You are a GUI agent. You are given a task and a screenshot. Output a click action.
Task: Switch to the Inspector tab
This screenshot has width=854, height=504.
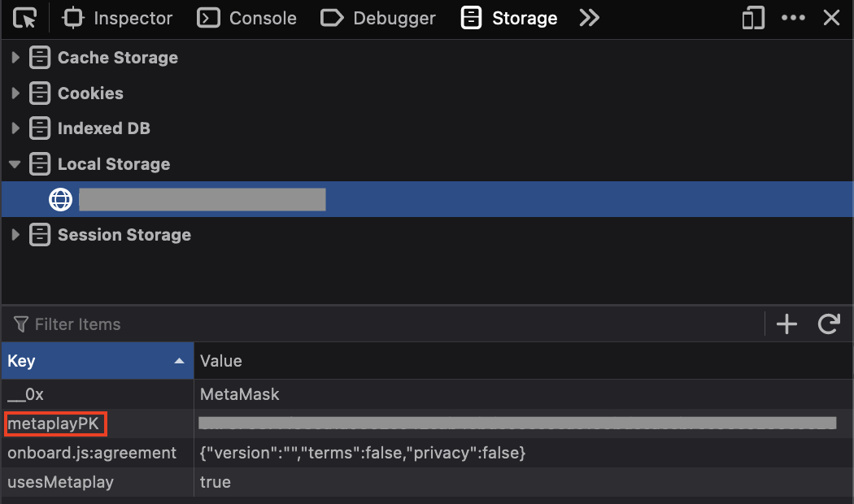coord(117,18)
